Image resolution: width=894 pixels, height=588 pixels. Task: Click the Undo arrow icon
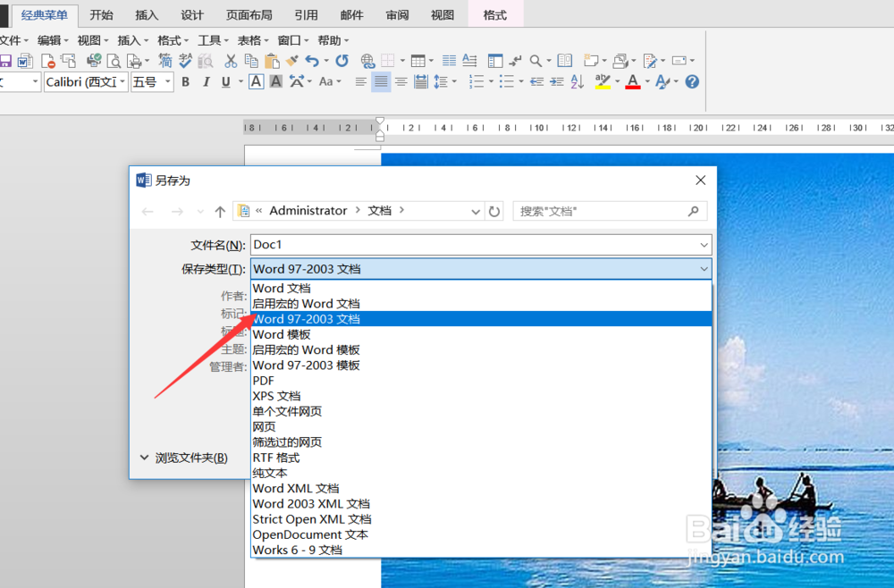click(x=313, y=60)
